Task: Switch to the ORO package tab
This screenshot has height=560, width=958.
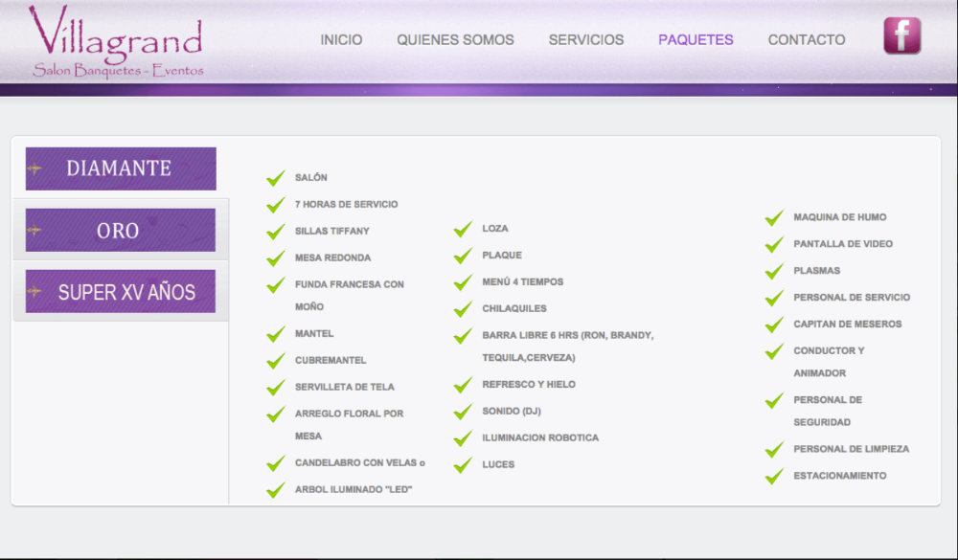Action: click(121, 231)
